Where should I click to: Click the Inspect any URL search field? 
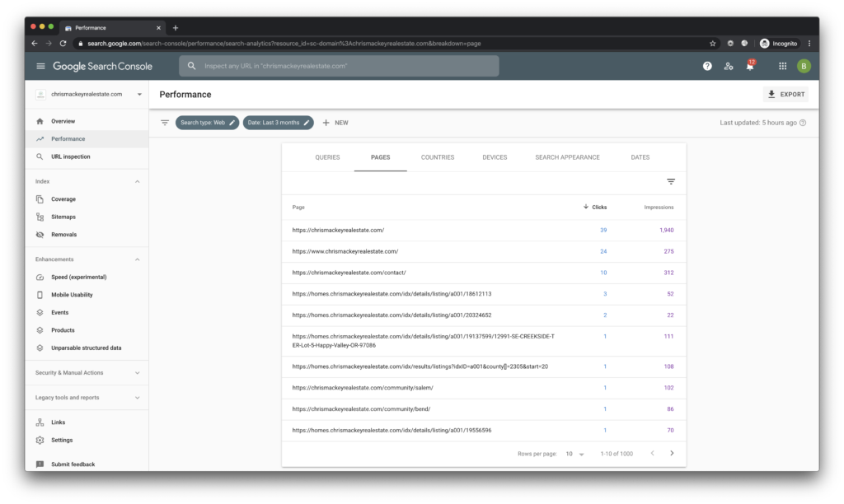point(339,66)
